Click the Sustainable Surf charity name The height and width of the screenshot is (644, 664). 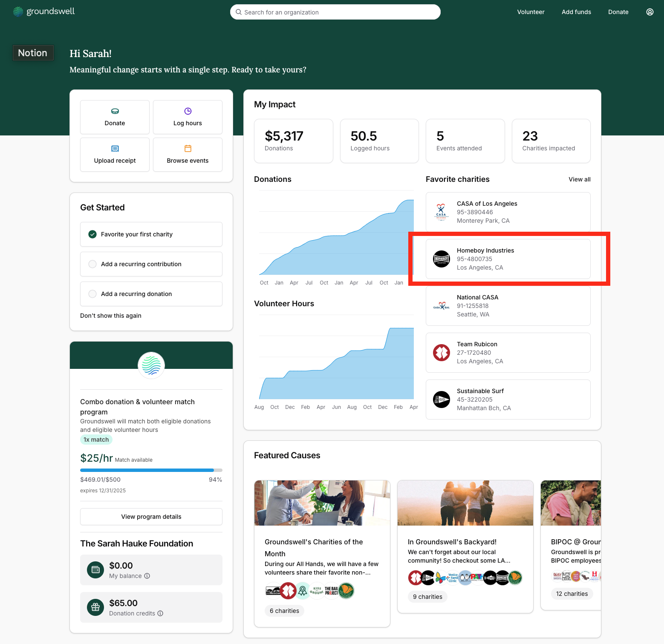click(480, 391)
